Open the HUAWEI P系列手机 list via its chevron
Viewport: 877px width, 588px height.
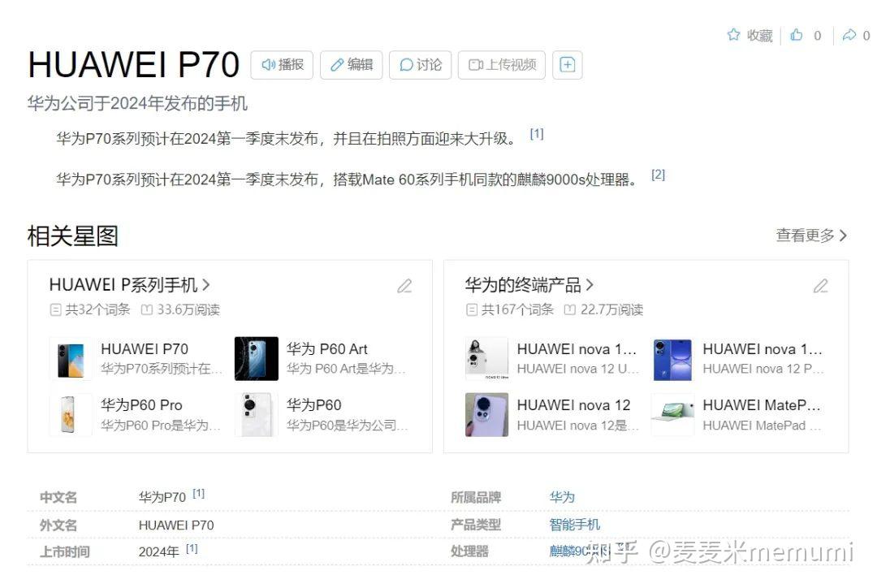point(207,285)
